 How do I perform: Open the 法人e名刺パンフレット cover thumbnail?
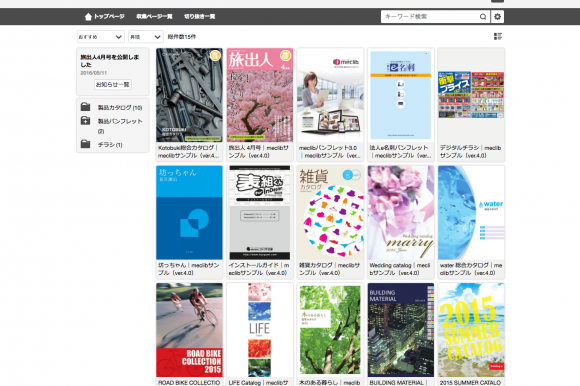point(401,95)
